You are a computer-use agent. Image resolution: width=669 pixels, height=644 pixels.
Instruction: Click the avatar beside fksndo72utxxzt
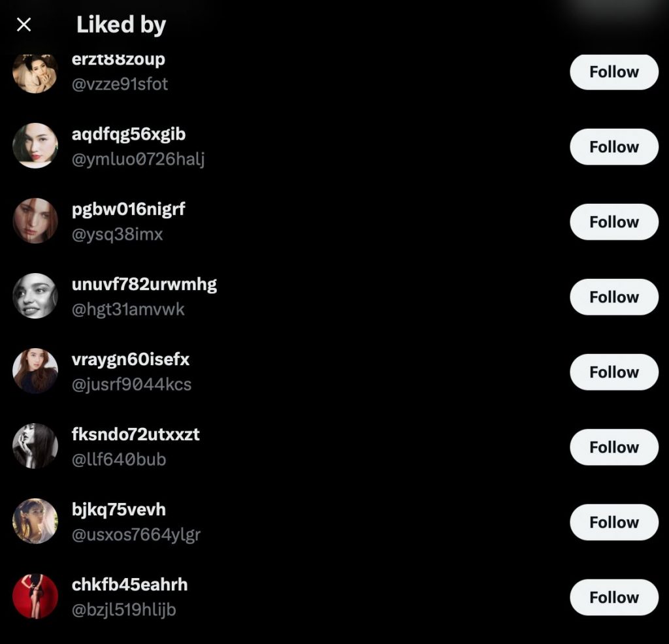[35, 446]
